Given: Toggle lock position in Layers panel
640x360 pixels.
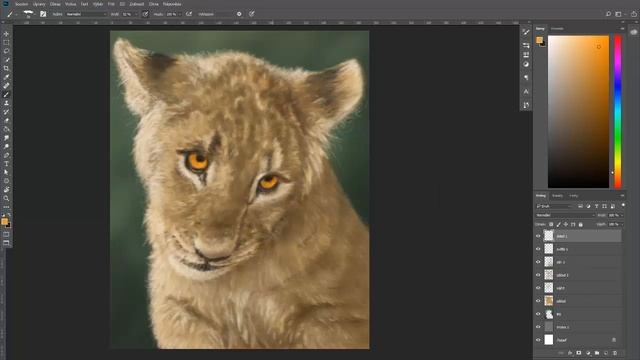Looking at the screenshot, I should click(x=566, y=224).
